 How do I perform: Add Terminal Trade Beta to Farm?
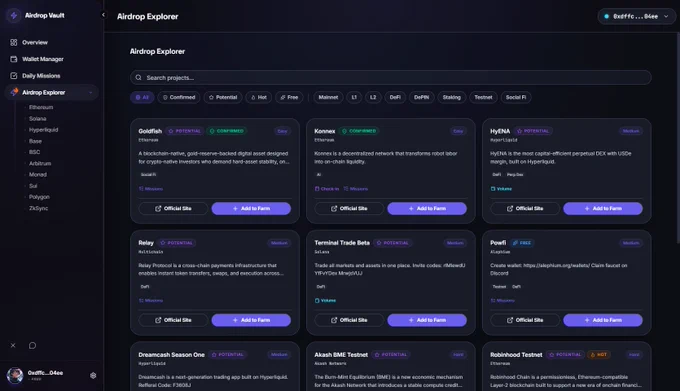(427, 320)
